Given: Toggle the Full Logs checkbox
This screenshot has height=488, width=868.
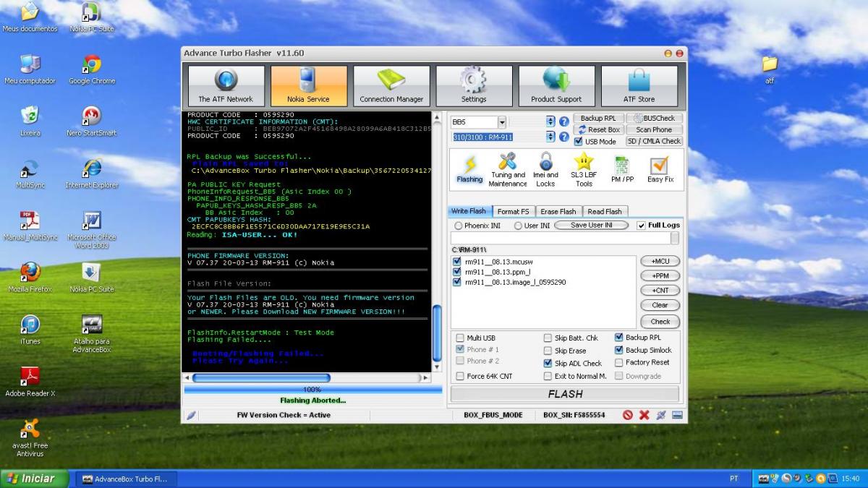Looking at the screenshot, I should coord(642,226).
